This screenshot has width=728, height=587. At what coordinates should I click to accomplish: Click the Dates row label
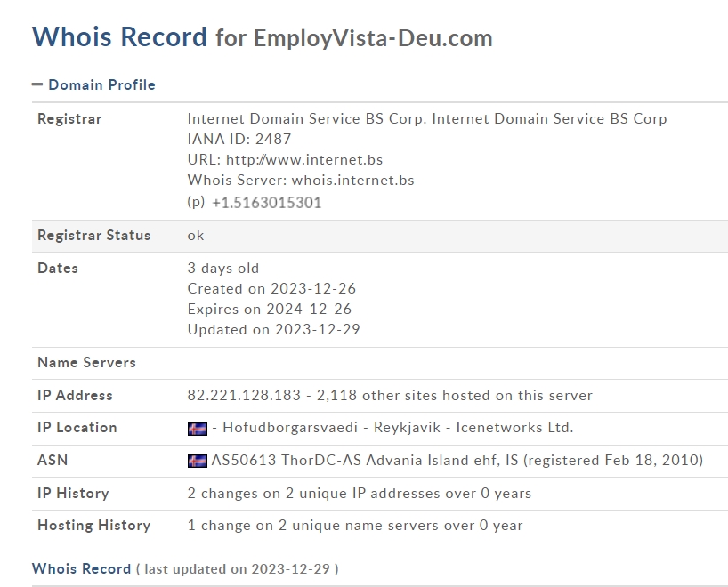point(58,268)
